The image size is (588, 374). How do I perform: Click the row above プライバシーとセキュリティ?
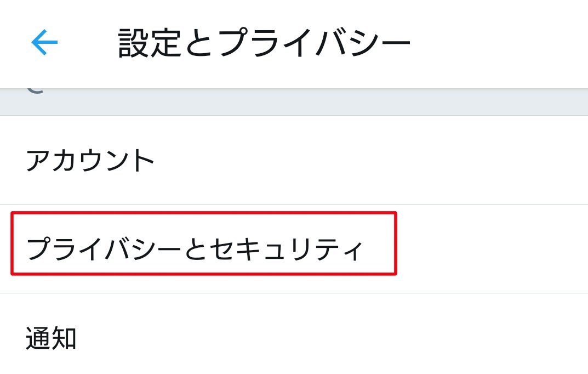294,160
